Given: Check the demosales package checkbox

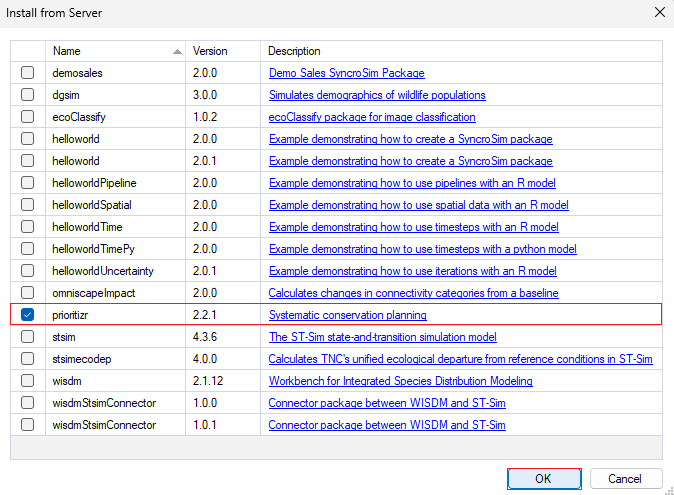Looking at the screenshot, I should (28, 72).
